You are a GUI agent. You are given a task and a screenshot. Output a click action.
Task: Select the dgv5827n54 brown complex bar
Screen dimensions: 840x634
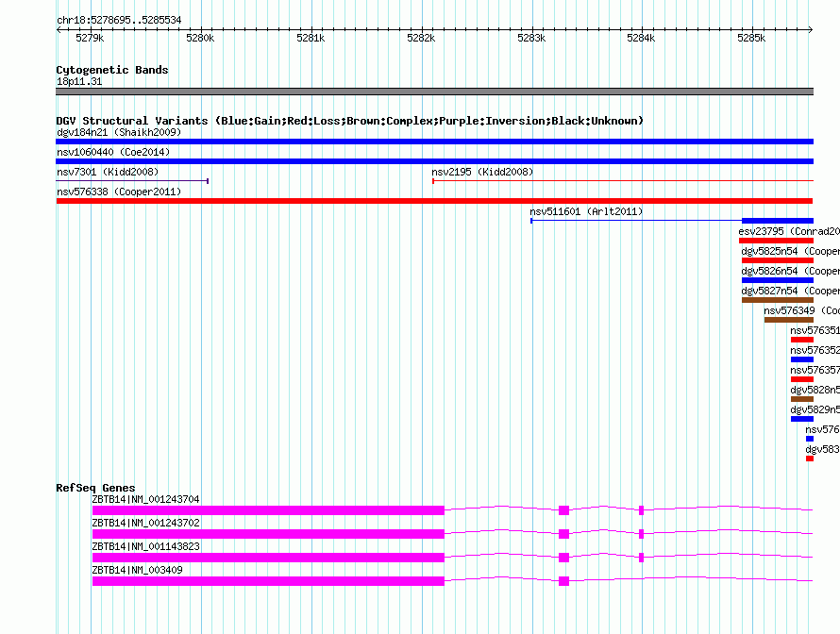(778, 300)
